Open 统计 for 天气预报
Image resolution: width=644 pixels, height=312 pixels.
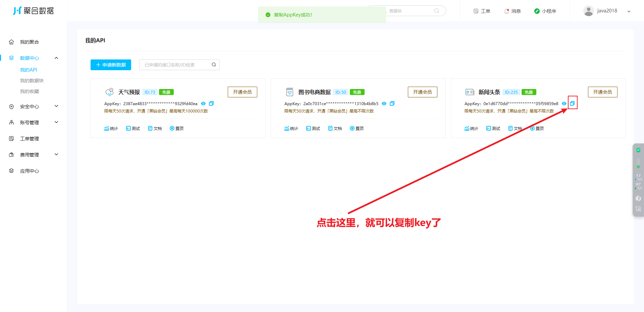pyautogui.click(x=111, y=129)
